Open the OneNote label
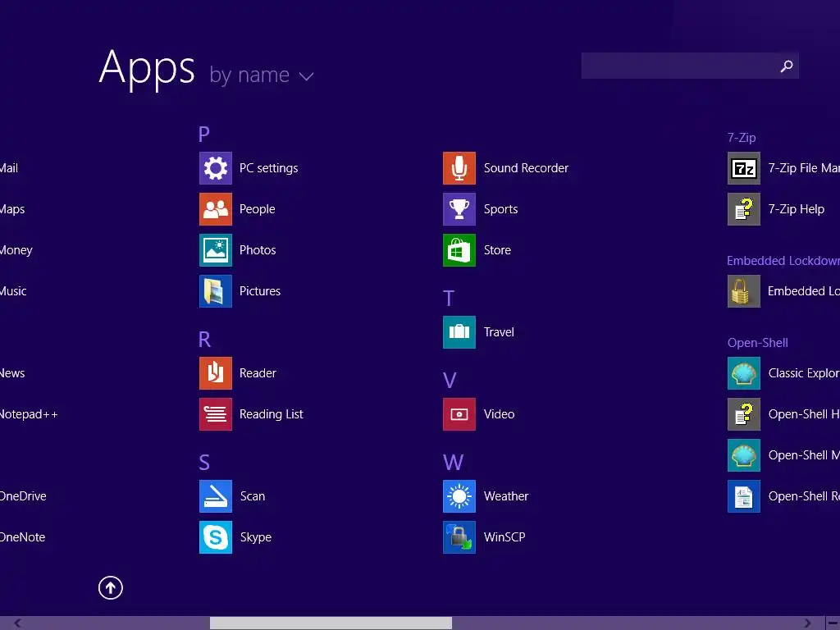Image resolution: width=840 pixels, height=630 pixels. 22,536
